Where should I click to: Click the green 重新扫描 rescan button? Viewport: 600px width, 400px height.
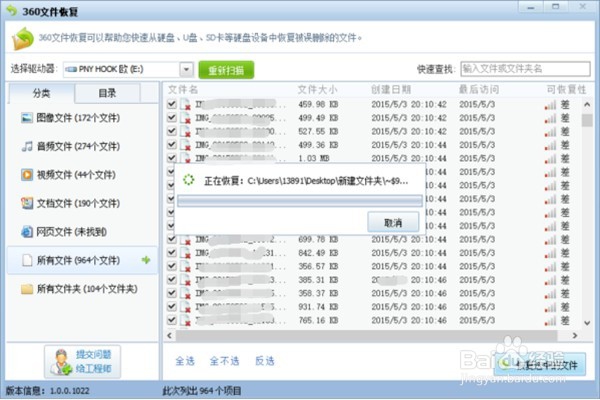[226, 70]
